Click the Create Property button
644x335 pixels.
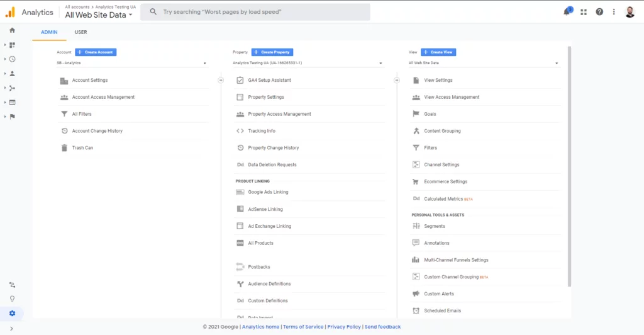click(x=272, y=52)
